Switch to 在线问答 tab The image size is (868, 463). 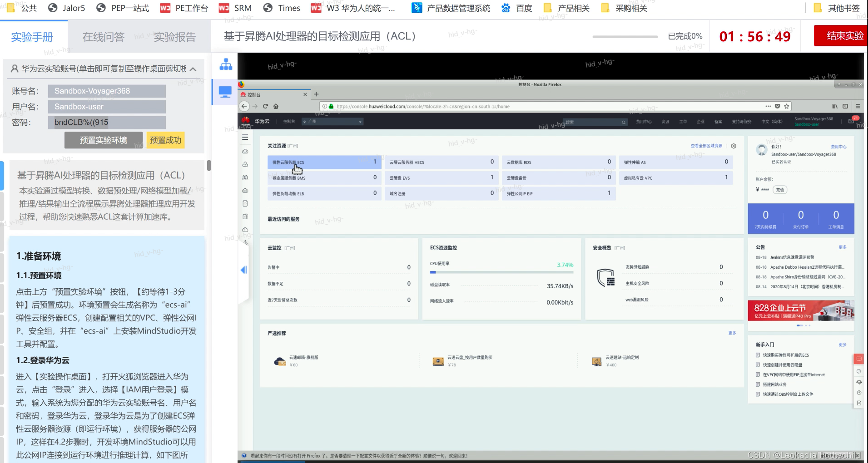coord(104,37)
